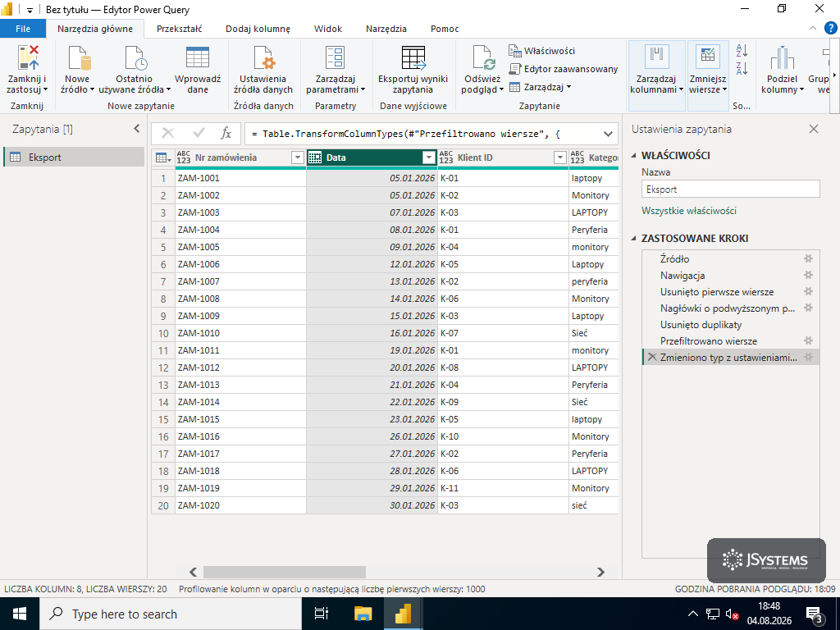840x630 pixels.
Task: Click the Podziel kolumnę icon
Action: point(782,58)
